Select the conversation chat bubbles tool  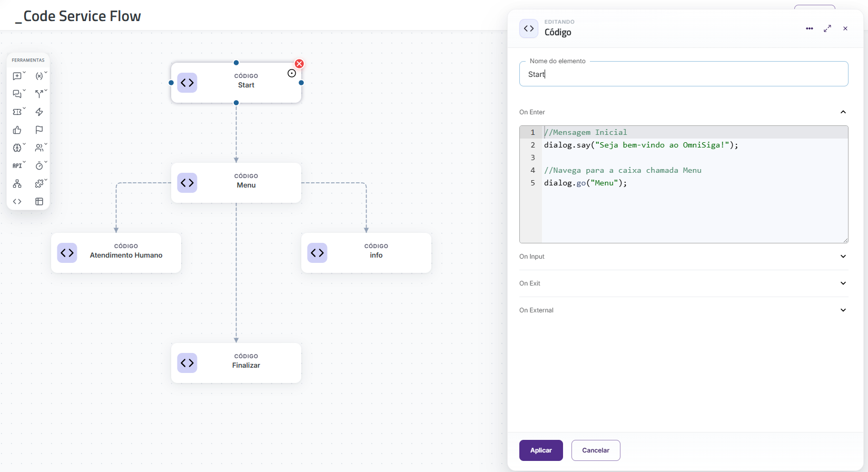tap(17, 94)
